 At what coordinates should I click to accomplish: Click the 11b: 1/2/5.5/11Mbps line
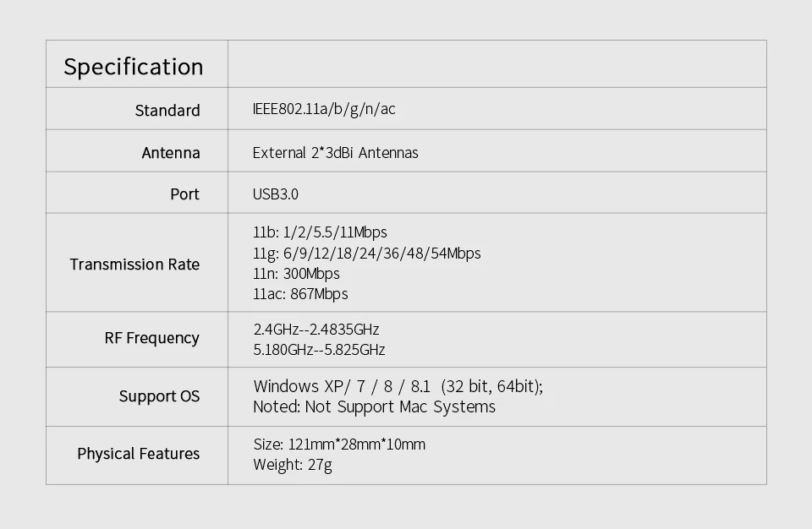pos(320,232)
